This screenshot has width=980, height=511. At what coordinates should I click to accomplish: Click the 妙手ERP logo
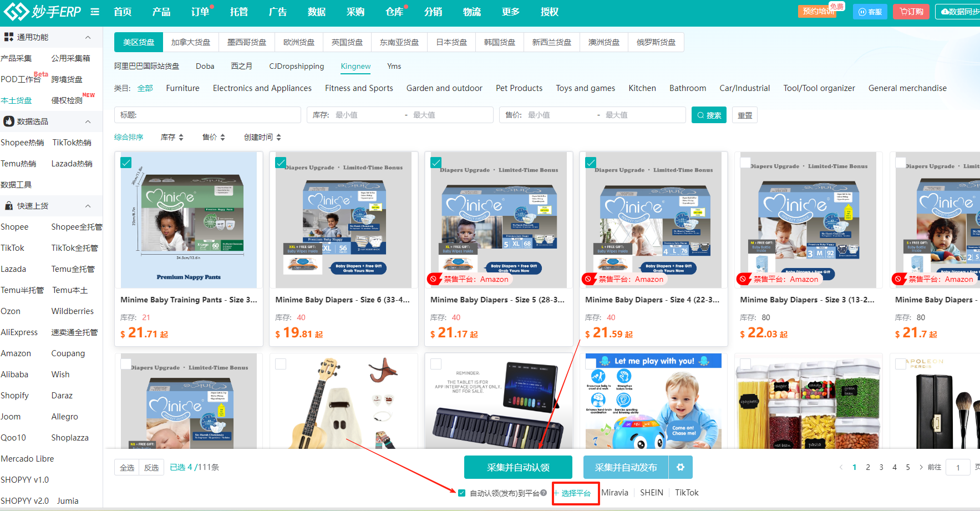click(x=43, y=12)
